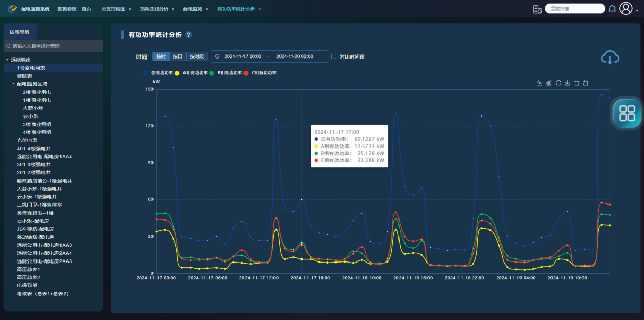Viewport: 644px width, 320px height.
Task: Open the user account dropdown arrow
Action: [x=637, y=10]
